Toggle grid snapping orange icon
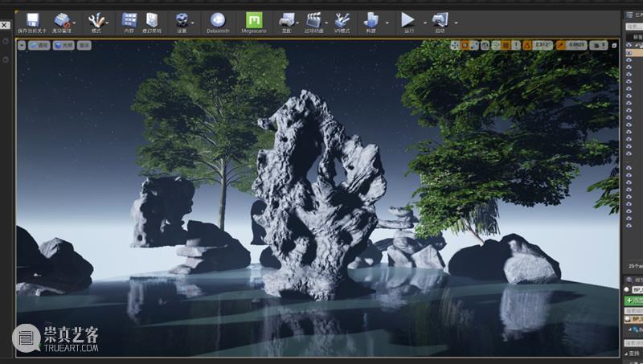Viewport: 643px width, 364px height. point(506,45)
